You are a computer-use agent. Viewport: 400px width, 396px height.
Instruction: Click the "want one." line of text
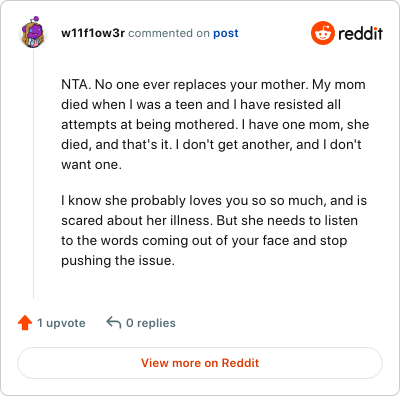(91, 165)
